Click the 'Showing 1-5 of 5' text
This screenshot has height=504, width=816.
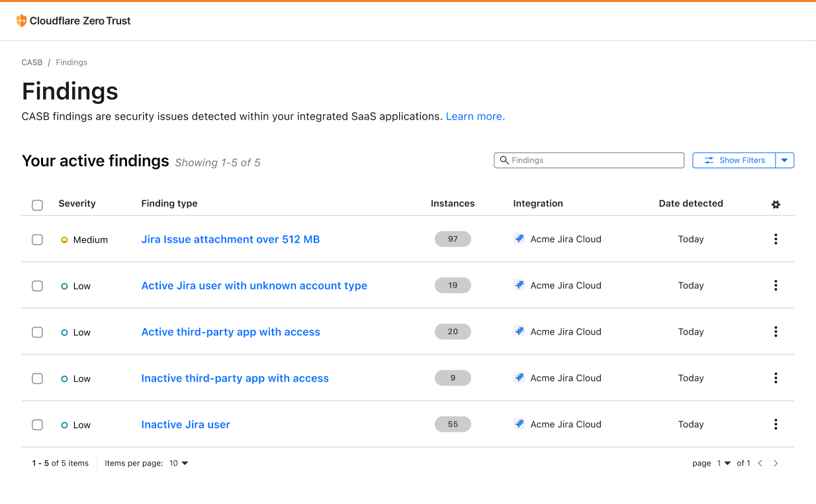pyautogui.click(x=218, y=163)
